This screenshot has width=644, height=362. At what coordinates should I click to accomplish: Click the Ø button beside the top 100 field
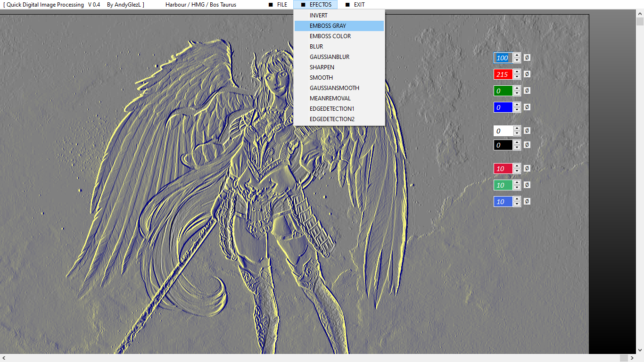click(x=527, y=58)
